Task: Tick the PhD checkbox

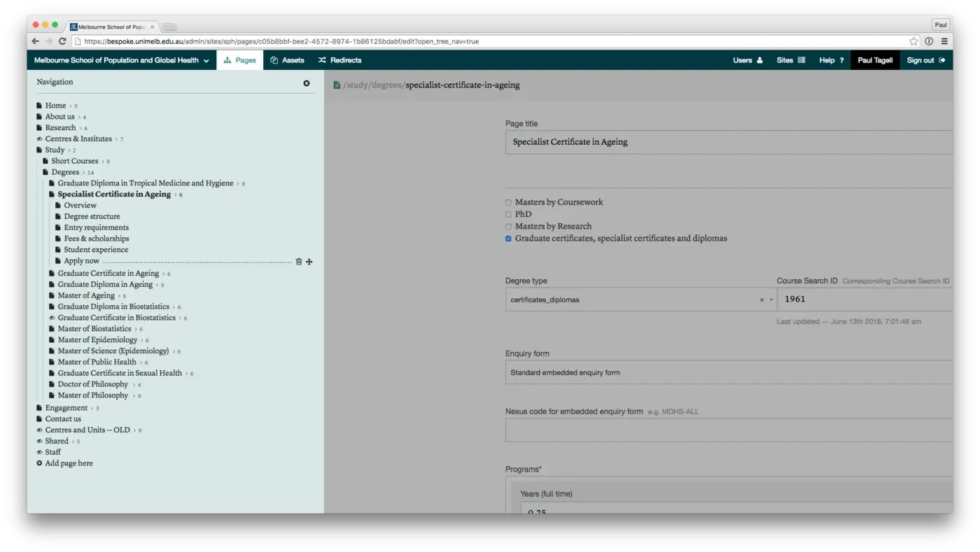Action: (508, 215)
